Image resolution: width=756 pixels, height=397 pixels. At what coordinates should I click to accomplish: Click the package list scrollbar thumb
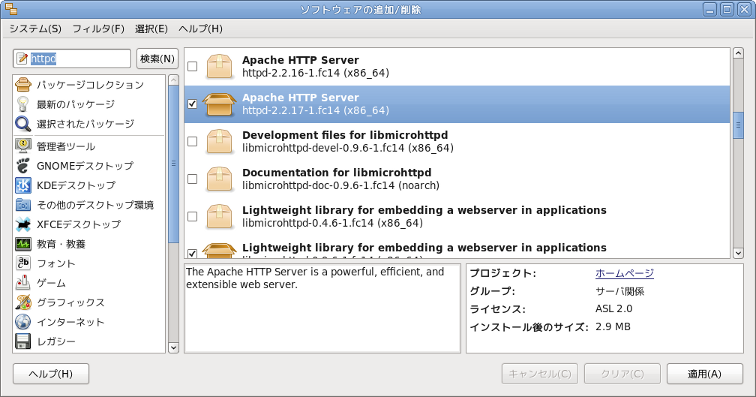[x=738, y=126]
